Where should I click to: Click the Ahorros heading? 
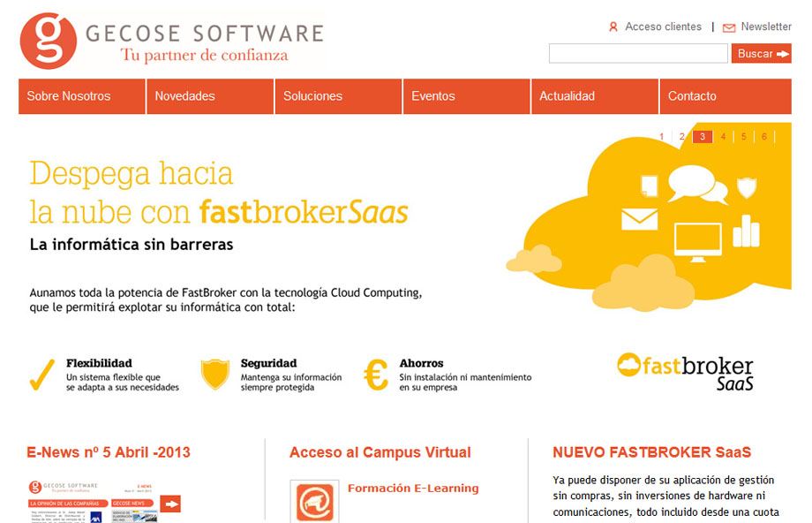[x=422, y=363]
